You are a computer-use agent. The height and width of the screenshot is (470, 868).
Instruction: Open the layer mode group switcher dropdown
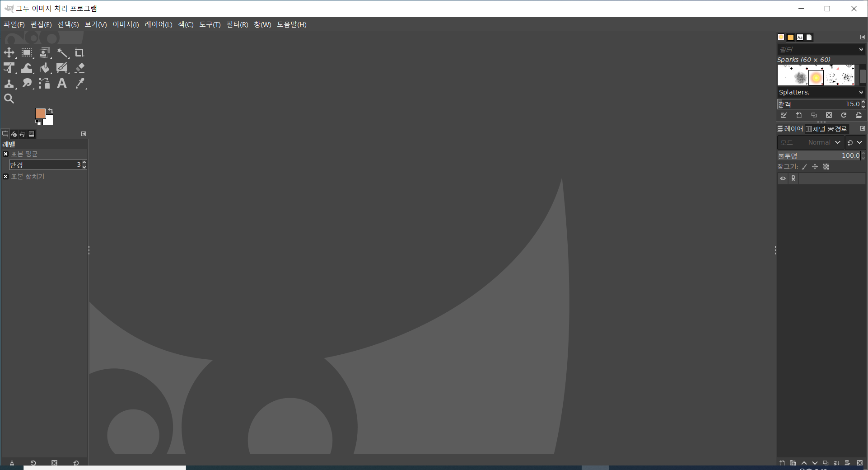click(x=855, y=142)
